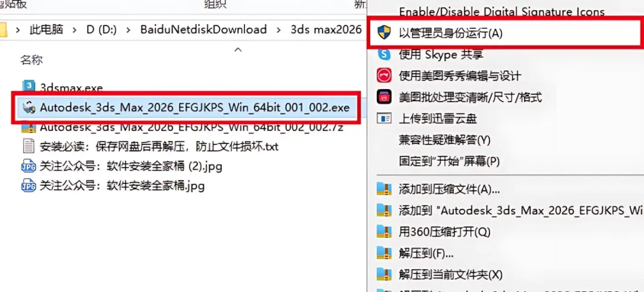
Task: Click the 002_002.7z archive icon
Action: coord(29,127)
